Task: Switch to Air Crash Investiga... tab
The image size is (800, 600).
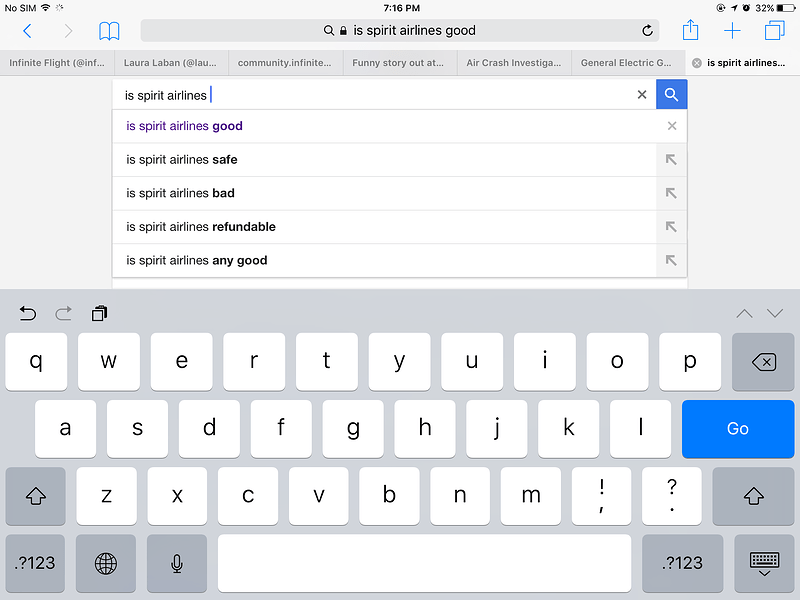Action: click(513, 63)
